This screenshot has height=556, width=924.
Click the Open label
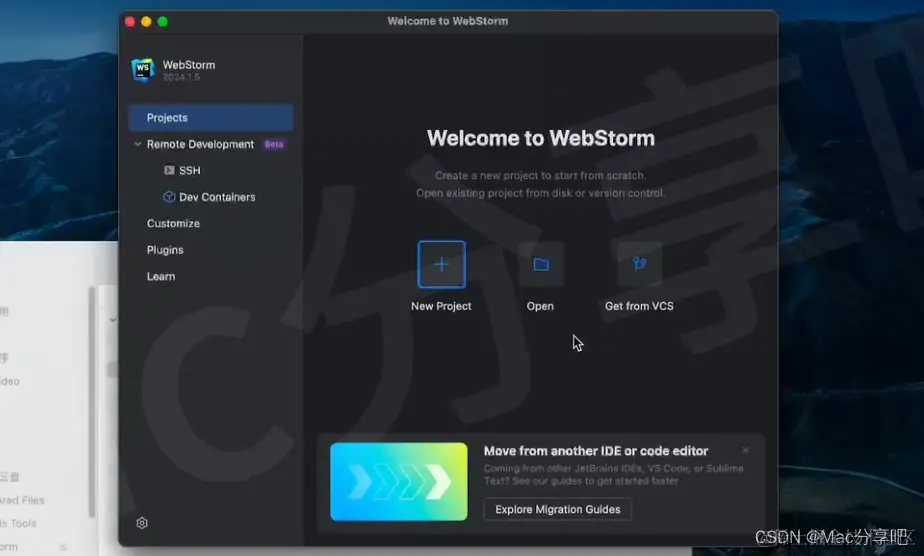540,306
